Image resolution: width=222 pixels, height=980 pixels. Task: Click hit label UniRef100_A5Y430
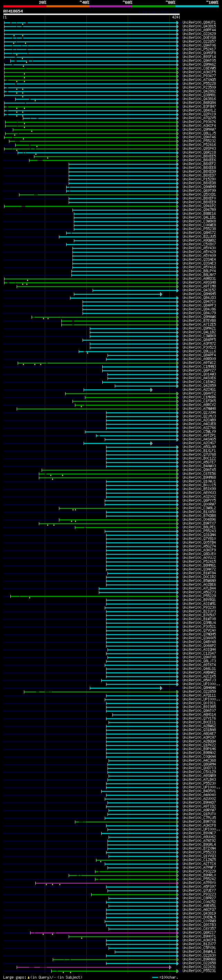[199, 248]
